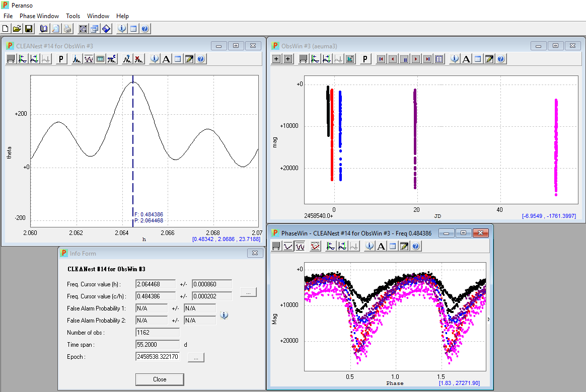Click the red X-marked spectrum icon in CLEANest toolbar
Viewport: 586px width, 392px height.
coord(139,59)
